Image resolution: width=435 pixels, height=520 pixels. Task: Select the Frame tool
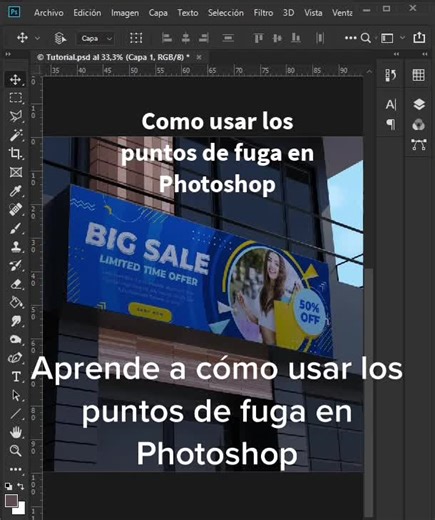point(16,172)
